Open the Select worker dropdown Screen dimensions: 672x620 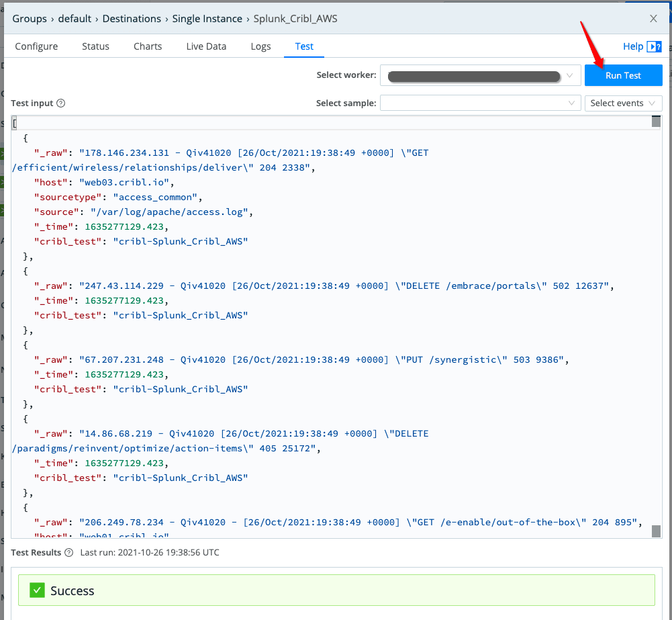tap(480, 76)
